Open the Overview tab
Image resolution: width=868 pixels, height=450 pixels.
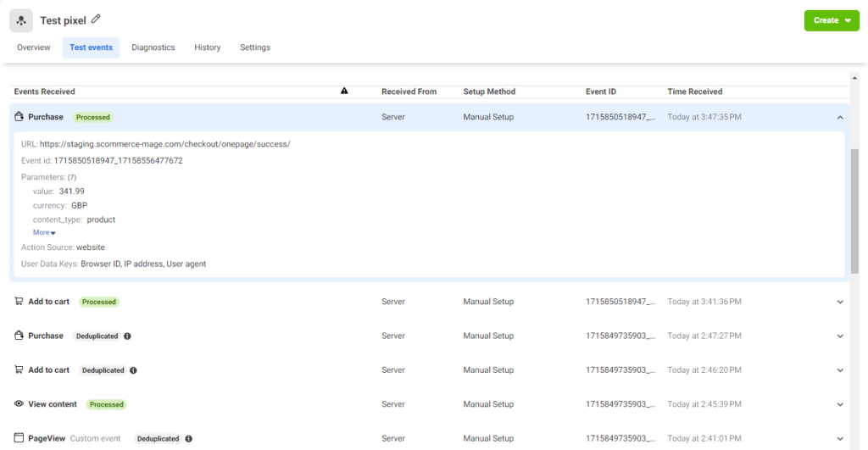pos(33,47)
